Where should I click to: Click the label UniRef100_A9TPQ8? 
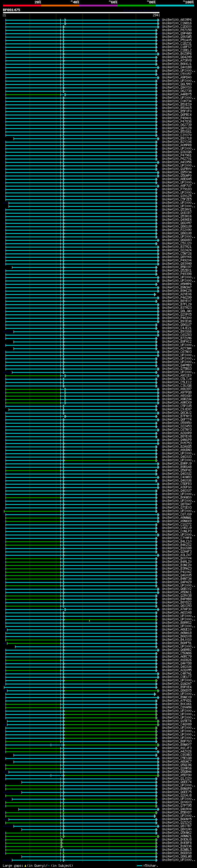pyautogui.click(x=177, y=392)
